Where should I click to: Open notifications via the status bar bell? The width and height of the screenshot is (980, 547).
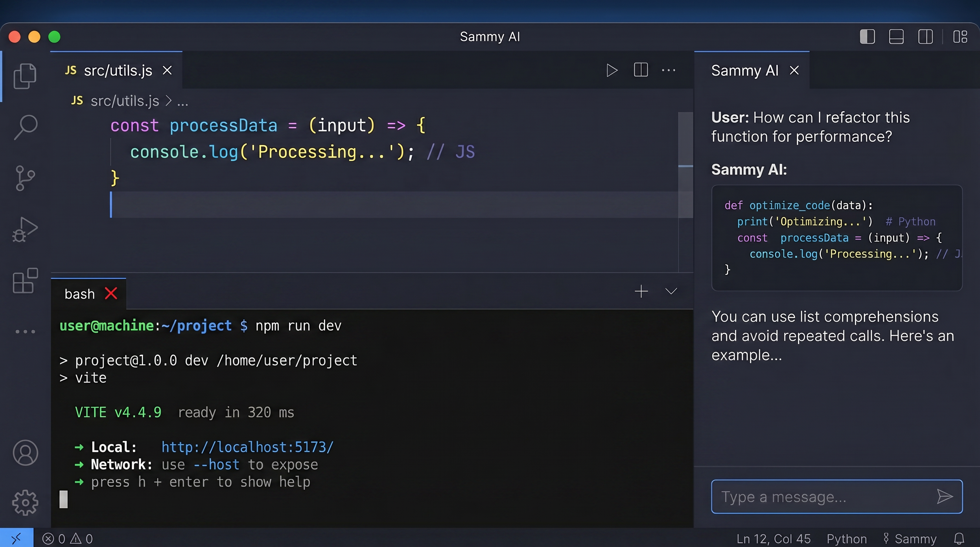coord(959,538)
